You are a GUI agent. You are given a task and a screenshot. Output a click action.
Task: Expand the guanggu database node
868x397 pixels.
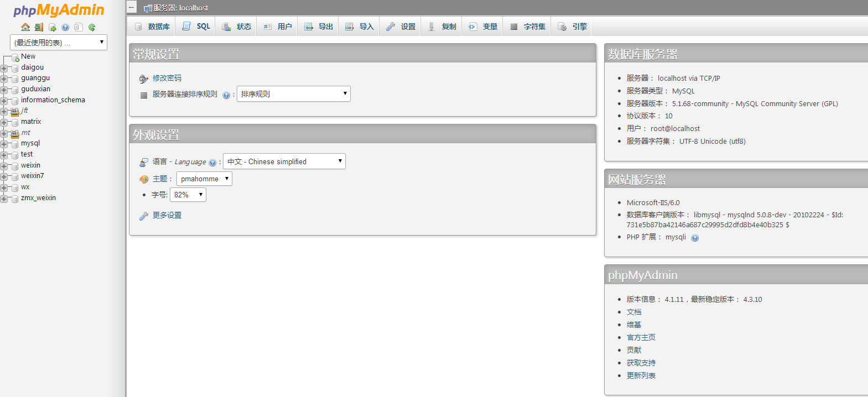(x=4, y=79)
